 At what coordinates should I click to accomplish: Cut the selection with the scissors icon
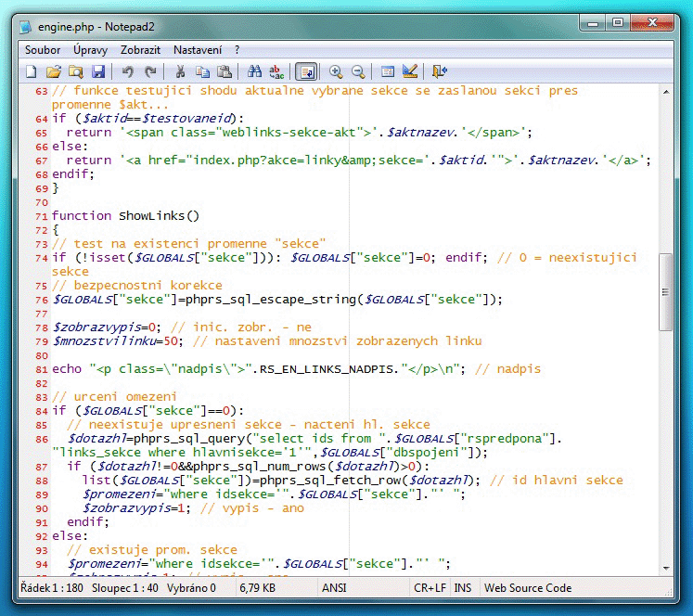pos(180,71)
